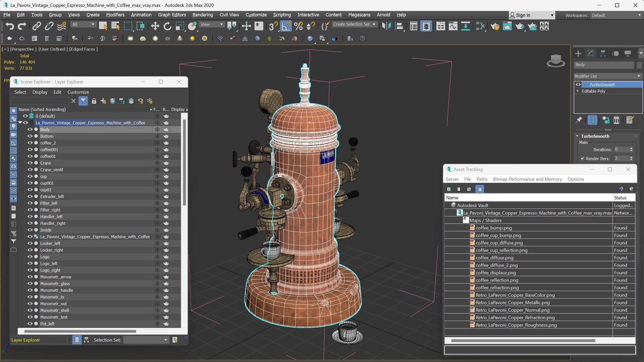Select the Rotate tool icon
Screen dimensions: 644x362
[167, 26]
